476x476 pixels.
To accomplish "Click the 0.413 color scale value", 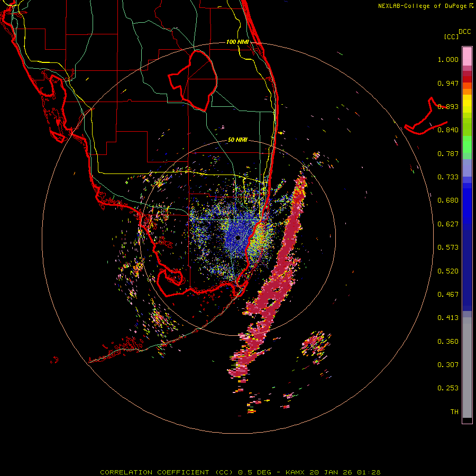I will (448, 318).
